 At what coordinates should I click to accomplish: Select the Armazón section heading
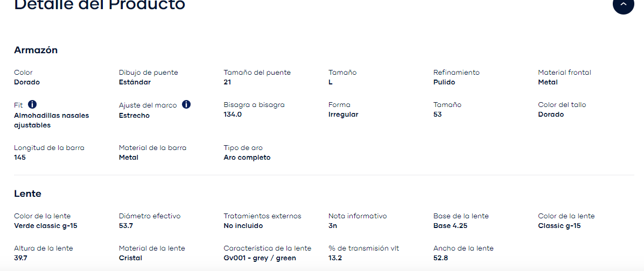36,50
